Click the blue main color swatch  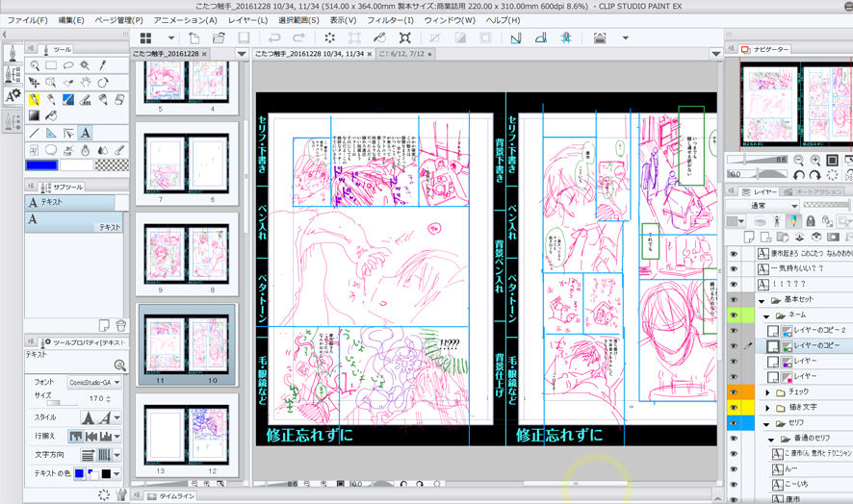tap(42, 164)
